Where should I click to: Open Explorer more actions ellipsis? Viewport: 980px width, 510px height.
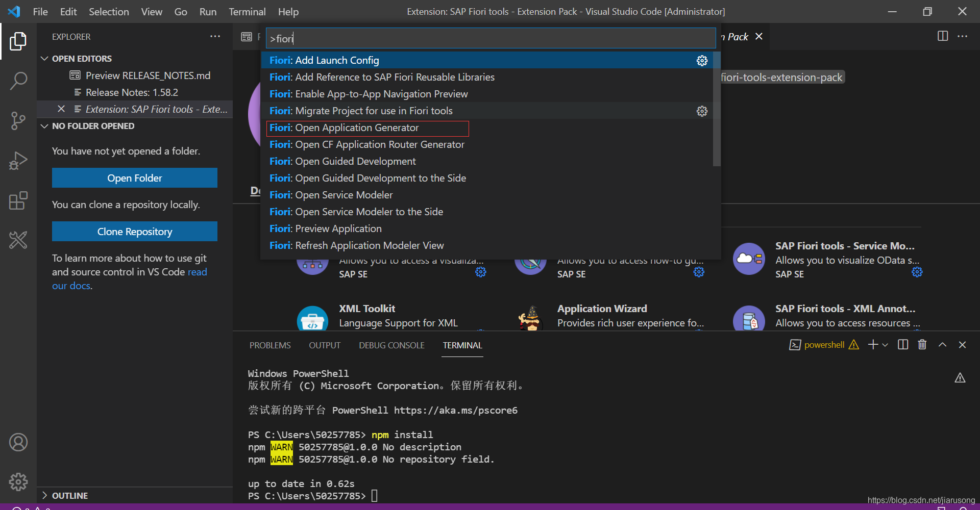[x=215, y=36]
